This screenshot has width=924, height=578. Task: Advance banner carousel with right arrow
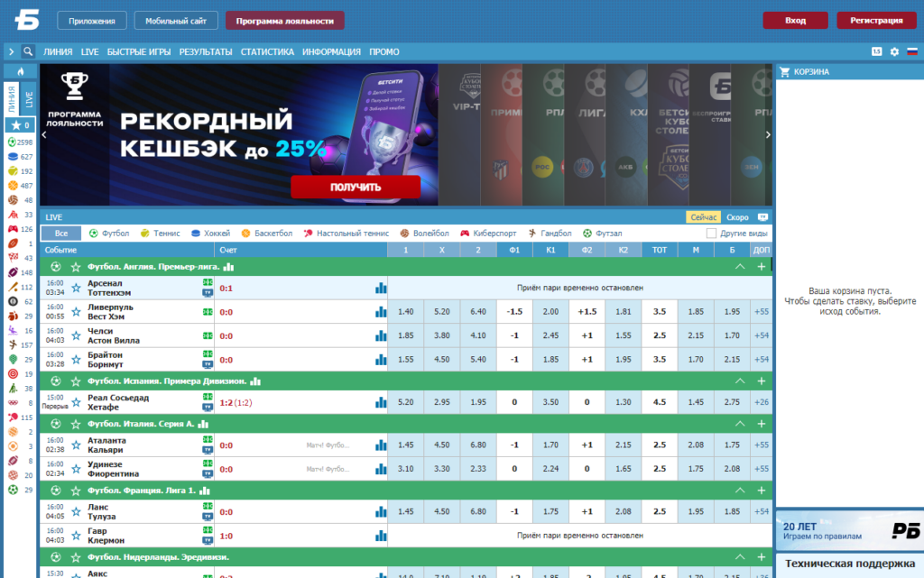tap(768, 134)
